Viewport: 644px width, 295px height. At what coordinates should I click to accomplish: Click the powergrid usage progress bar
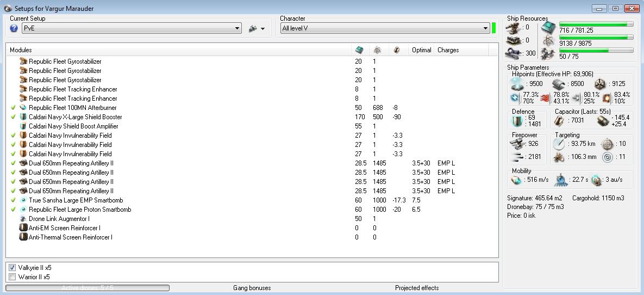pos(596,38)
